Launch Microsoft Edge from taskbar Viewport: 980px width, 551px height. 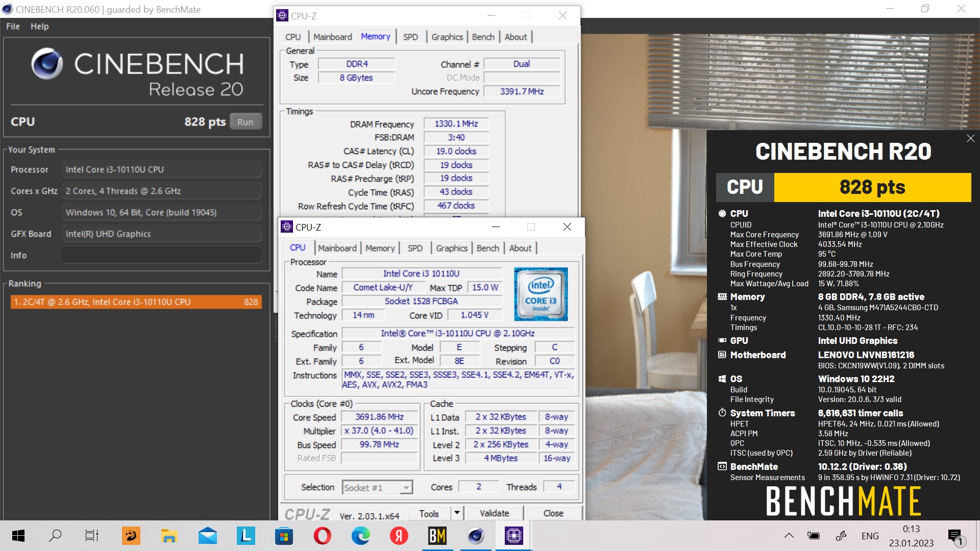tap(361, 536)
